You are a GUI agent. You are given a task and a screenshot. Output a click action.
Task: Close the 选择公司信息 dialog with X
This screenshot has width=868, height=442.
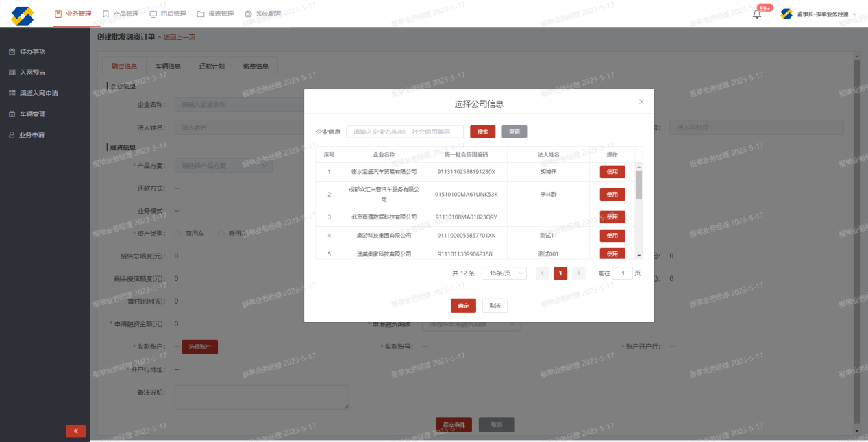(641, 102)
